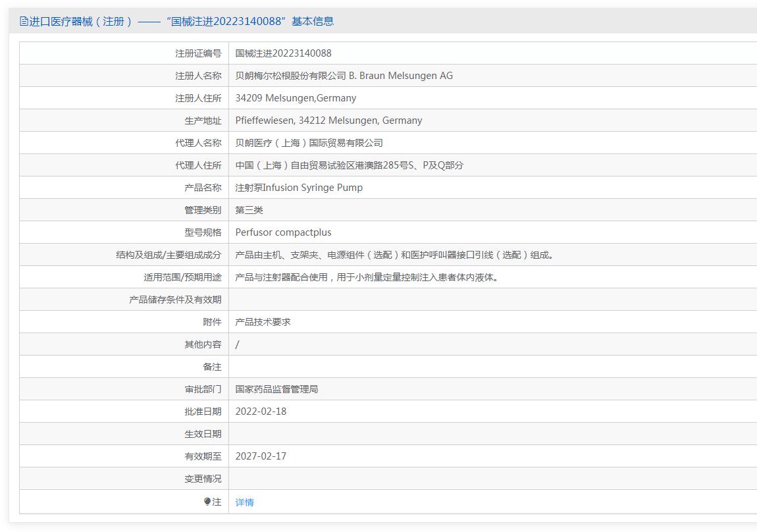Select the model text Perfusor compactplus
This screenshot has width=757, height=532.
[x=283, y=232]
